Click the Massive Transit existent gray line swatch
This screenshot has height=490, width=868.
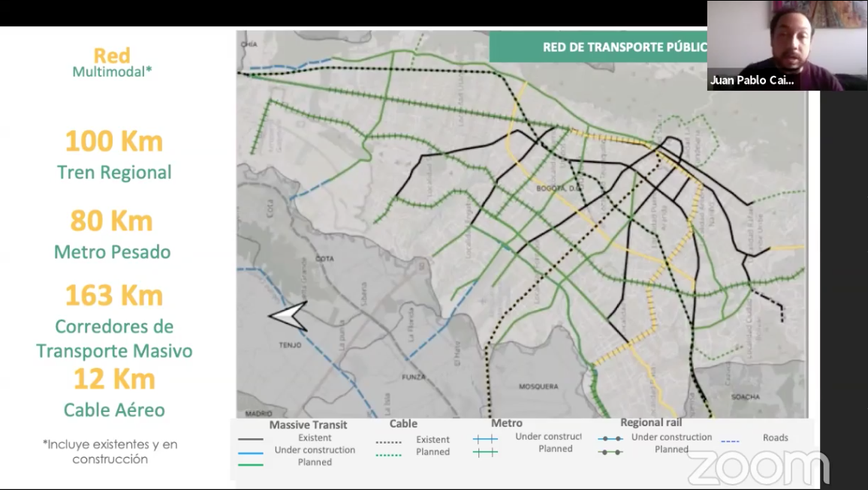click(251, 440)
